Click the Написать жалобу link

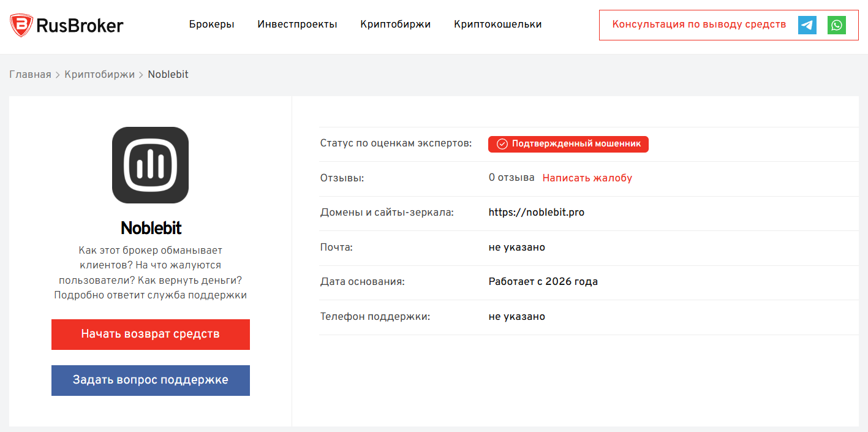(x=587, y=178)
